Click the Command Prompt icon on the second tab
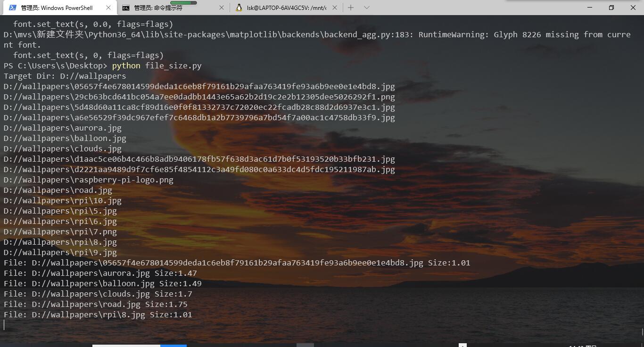The height and width of the screenshot is (347, 644). click(126, 8)
